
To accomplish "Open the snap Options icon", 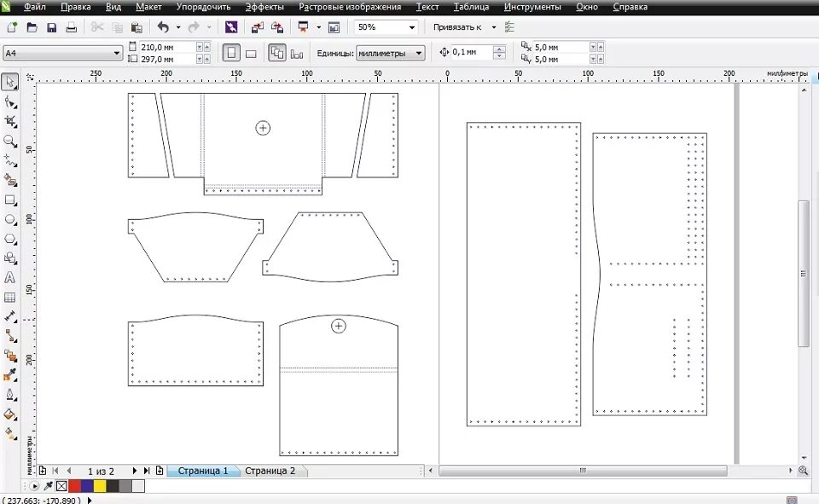I will tap(510, 27).
